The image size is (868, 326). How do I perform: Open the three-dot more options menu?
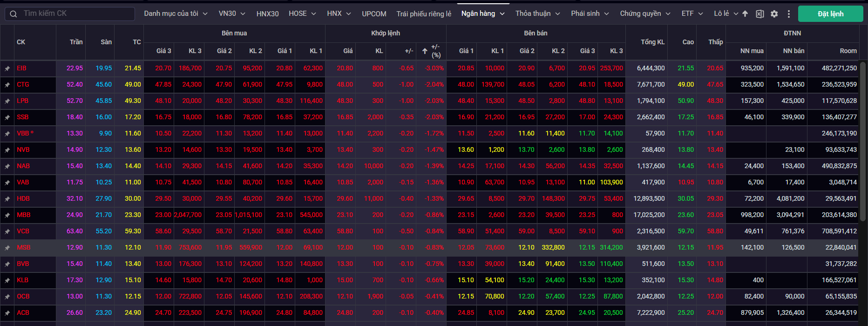coord(788,14)
